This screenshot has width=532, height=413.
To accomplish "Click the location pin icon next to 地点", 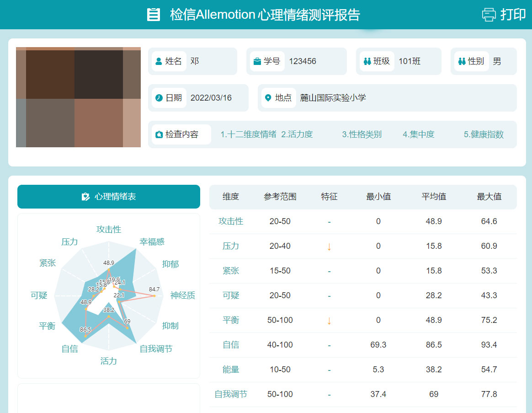I will [268, 98].
